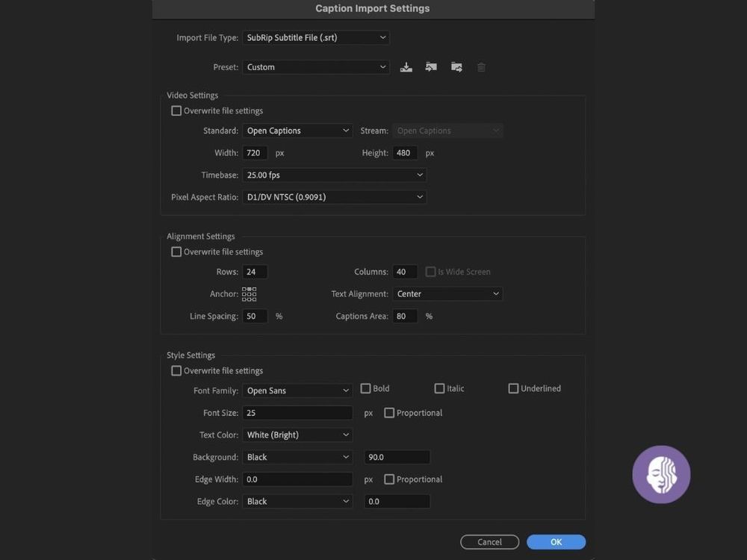Click the Anchor position grid icon
This screenshot has width=747, height=560.
249,294
